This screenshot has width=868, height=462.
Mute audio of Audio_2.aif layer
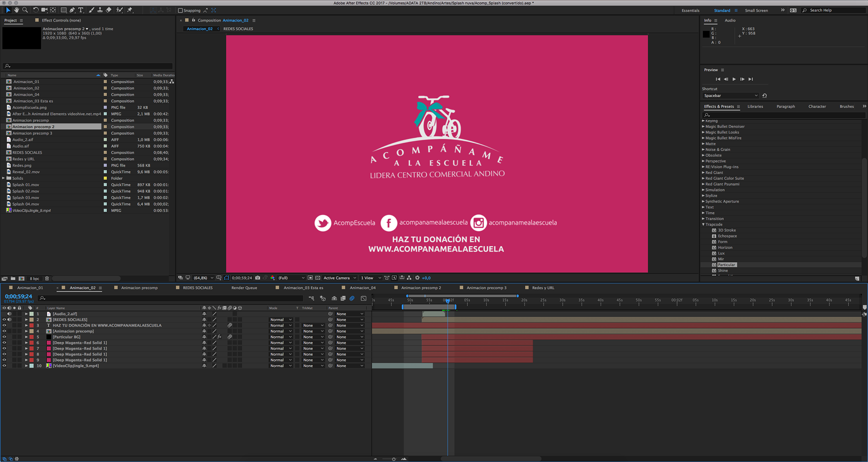tap(9, 314)
